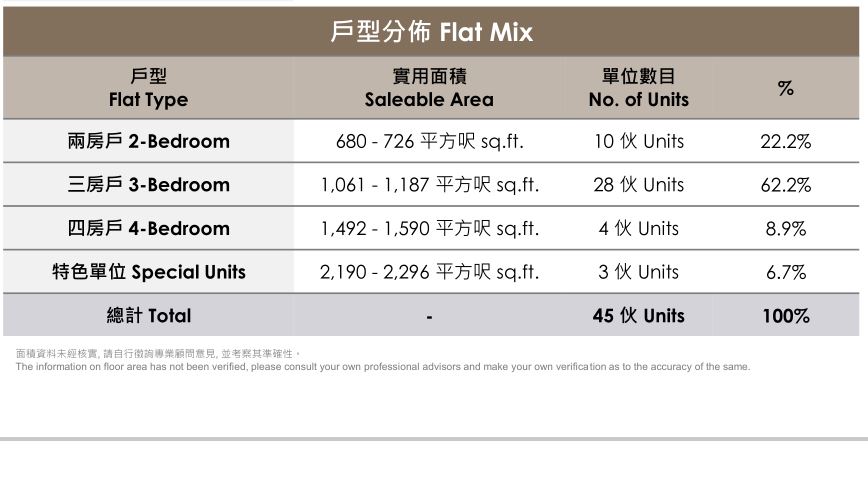Select the 62.2% percentage cell
Viewport: 868px width, 490px height.
coord(786,185)
